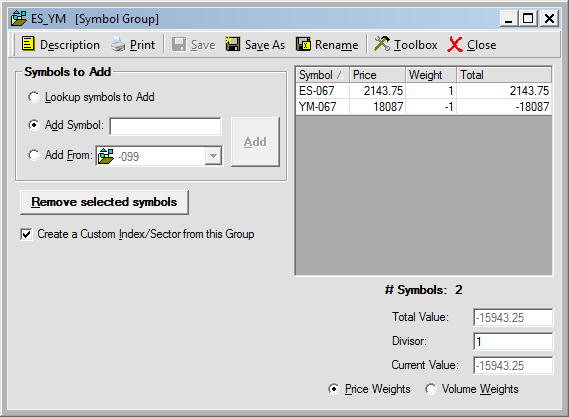Click the Save As disk icon
Image resolution: width=569 pixels, height=417 pixels.
pyautogui.click(x=233, y=44)
